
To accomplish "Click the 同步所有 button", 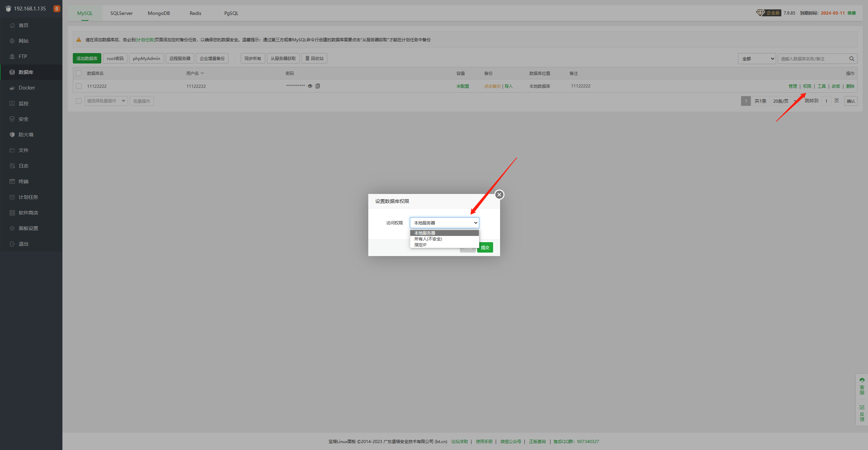I will click(253, 58).
